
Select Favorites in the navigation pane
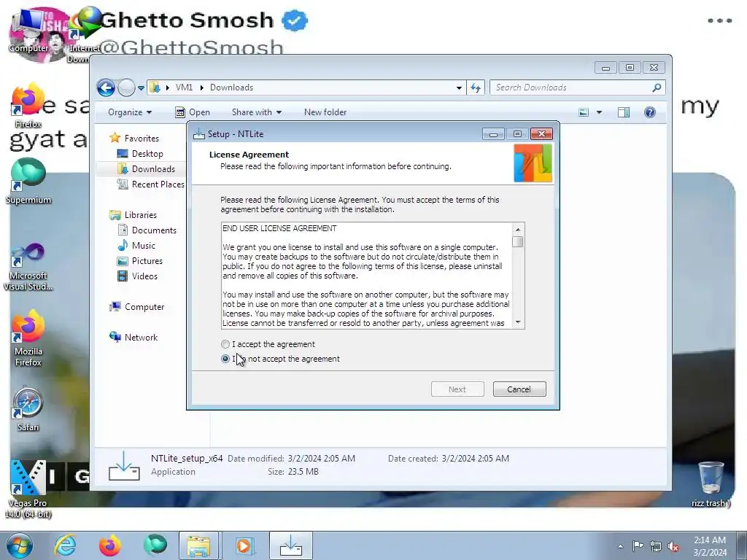[142, 139]
